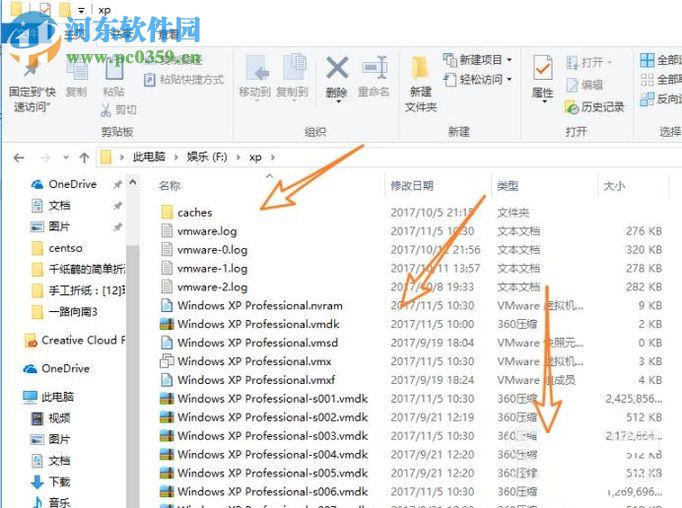
Task: Open 下载 (Downloads) in sidebar
Action: coord(51,482)
